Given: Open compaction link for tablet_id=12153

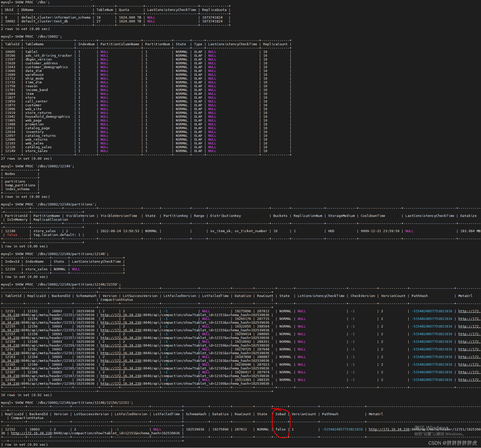Looking at the screenshot, I should [185, 322].
